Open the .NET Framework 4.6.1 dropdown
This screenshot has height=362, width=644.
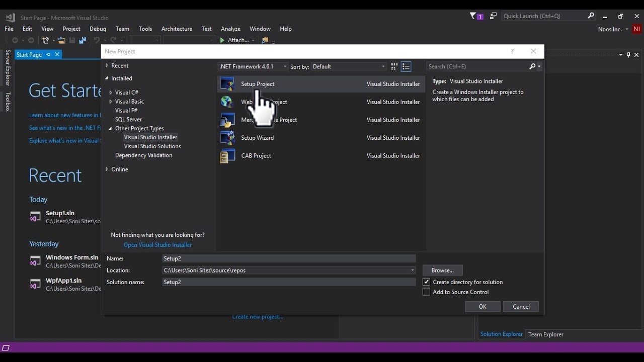253,66
